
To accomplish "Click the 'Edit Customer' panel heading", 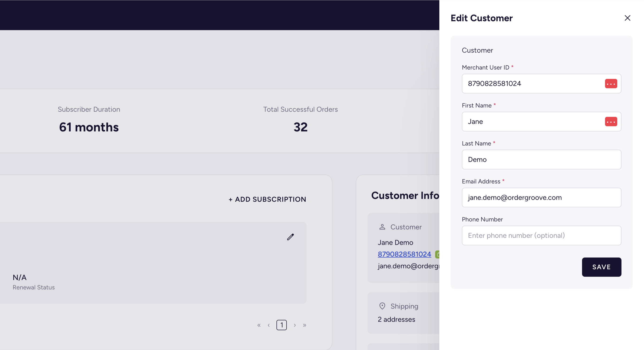I will [482, 18].
